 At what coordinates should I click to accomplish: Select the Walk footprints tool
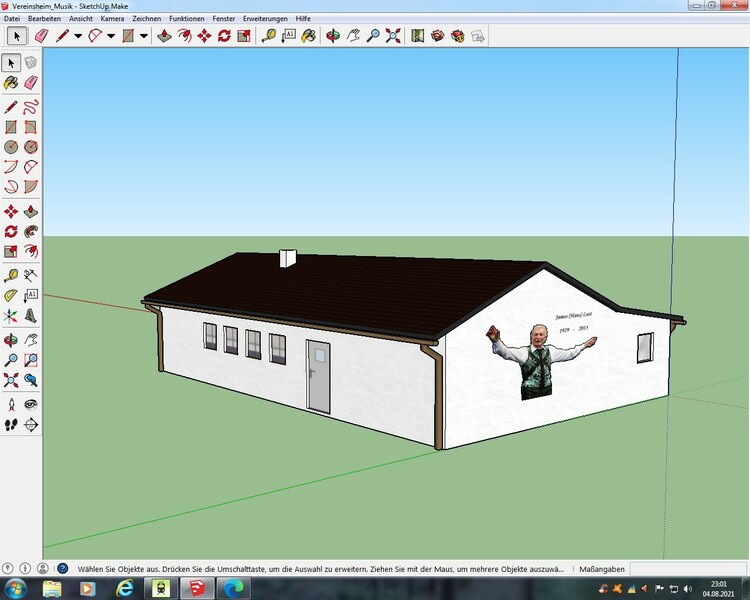(11, 425)
